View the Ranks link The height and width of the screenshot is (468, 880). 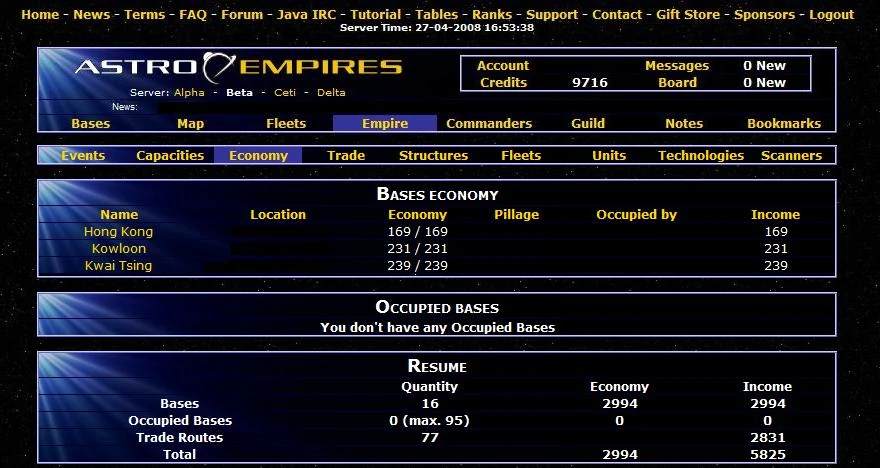point(492,15)
